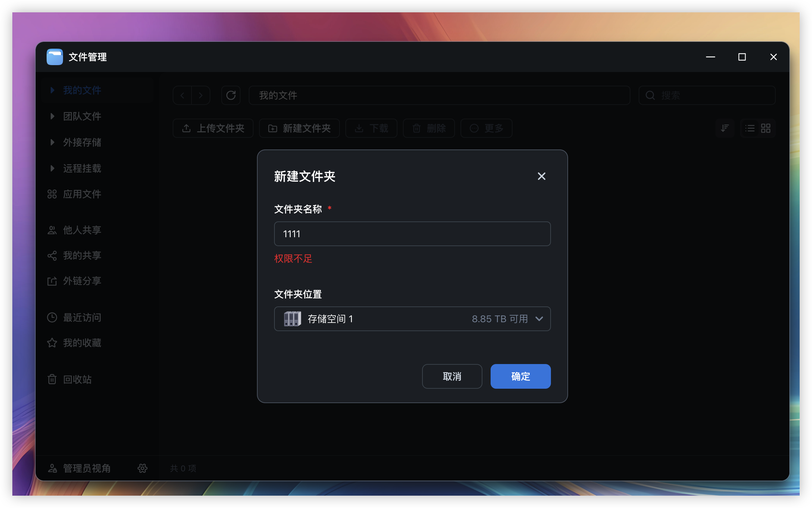Select 外链分享 in the sidebar

82,281
